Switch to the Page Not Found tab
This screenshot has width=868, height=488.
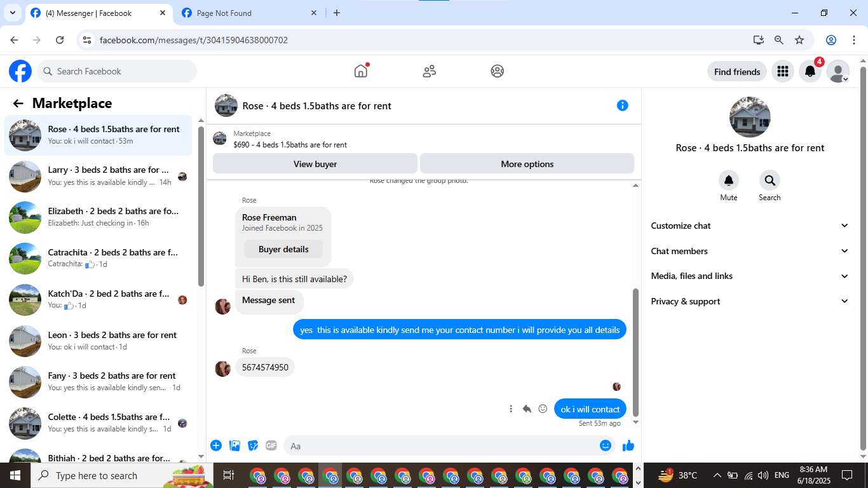[249, 13]
